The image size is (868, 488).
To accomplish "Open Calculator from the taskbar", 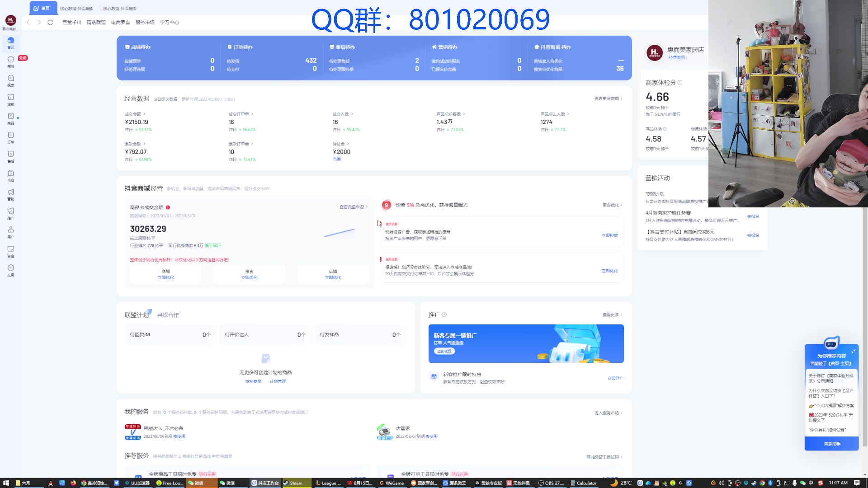I will coord(584,483).
